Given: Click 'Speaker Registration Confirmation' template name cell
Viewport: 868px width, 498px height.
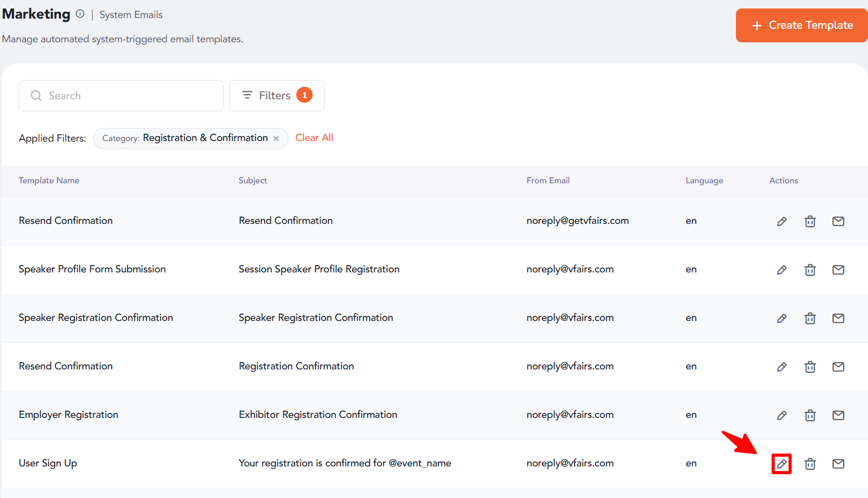Looking at the screenshot, I should (x=96, y=318).
